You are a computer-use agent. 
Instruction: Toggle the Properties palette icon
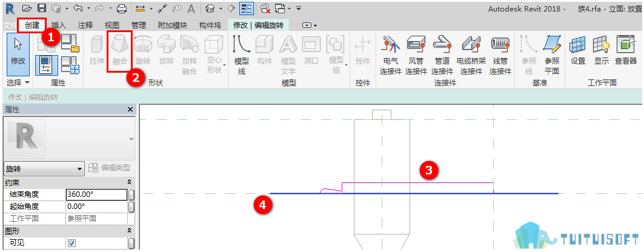(x=45, y=65)
